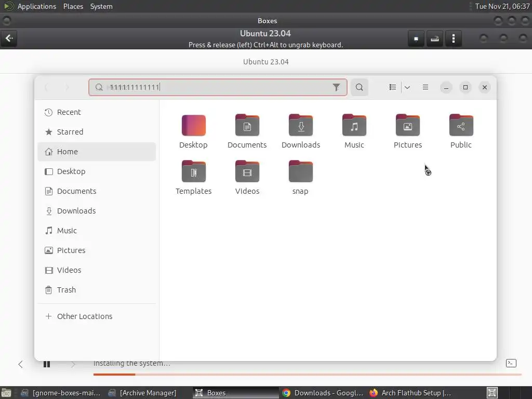This screenshot has width=532, height=399.
Task: Open the Files hamburger menu
Action: click(425, 87)
